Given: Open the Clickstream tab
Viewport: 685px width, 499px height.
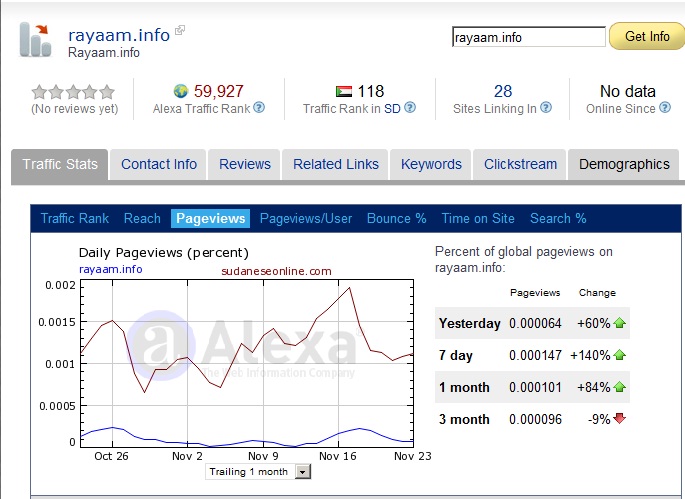Looking at the screenshot, I should 520,164.
